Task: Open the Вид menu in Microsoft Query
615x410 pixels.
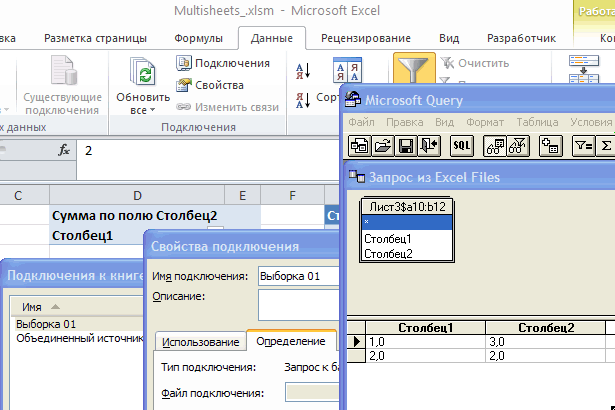Action: coord(444,122)
